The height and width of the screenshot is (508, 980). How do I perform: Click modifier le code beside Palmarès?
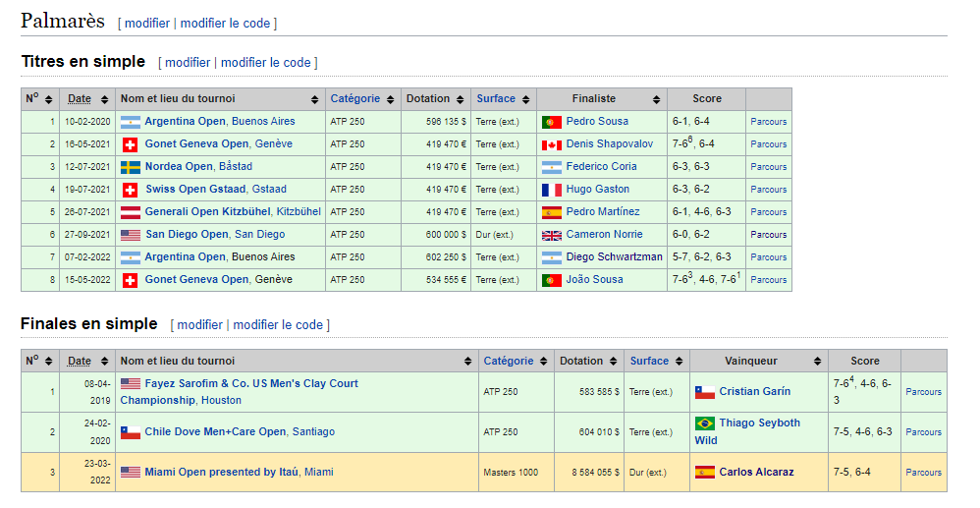(x=225, y=24)
